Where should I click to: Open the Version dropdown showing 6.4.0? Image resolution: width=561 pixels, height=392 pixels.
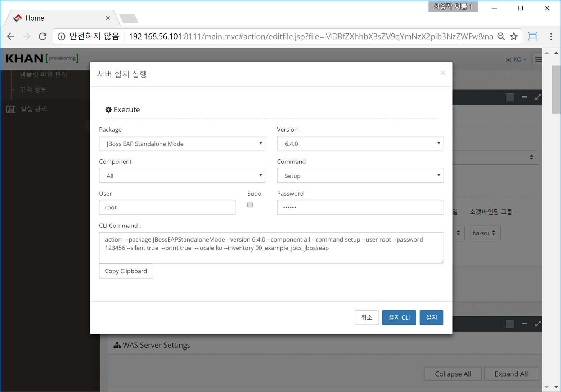(360, 144)
